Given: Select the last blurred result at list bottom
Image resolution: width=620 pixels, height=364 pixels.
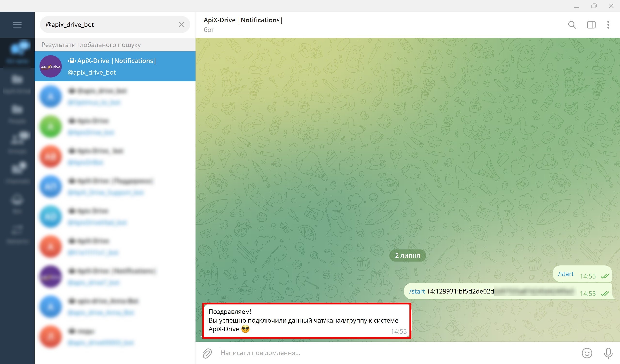Looking at the screenshot, I should [x=115, y=337].
